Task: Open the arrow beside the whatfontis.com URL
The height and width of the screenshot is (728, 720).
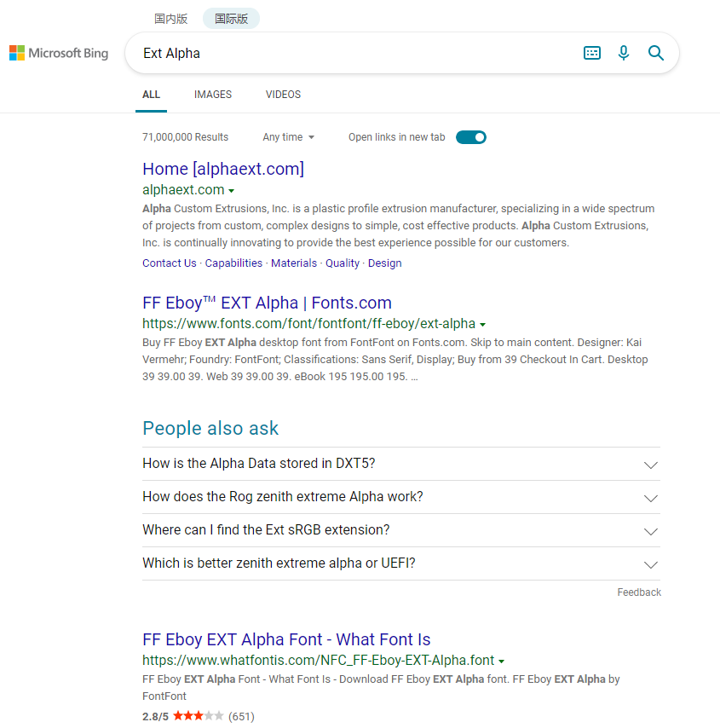Action: click(501, 662)
